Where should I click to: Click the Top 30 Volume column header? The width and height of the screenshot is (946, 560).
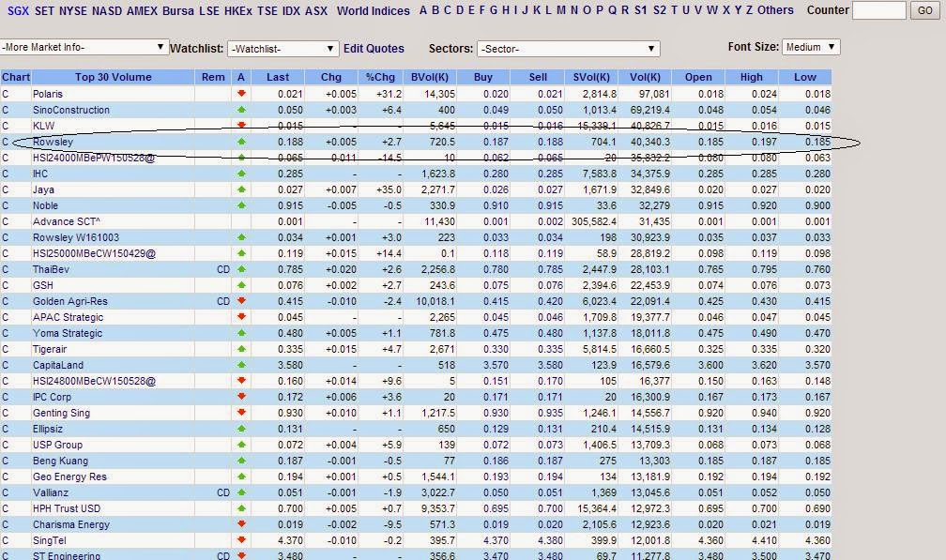[113, 77]
